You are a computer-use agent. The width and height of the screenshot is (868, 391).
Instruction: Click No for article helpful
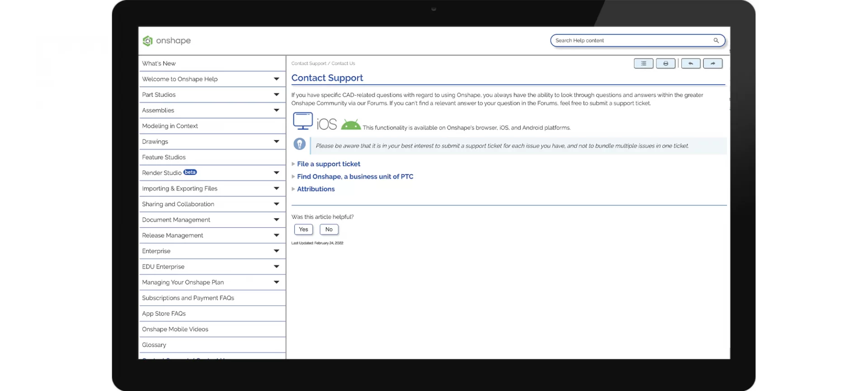point(329,229)
